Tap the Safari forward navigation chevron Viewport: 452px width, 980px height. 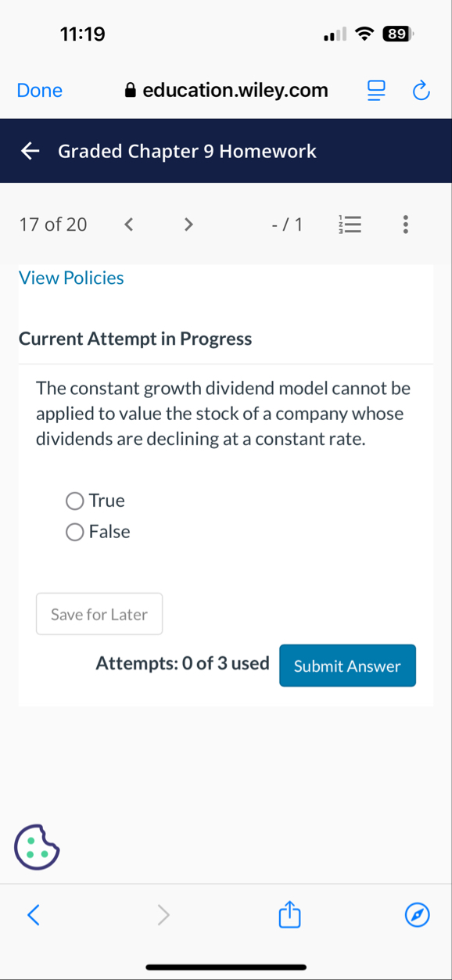(163, 914)
